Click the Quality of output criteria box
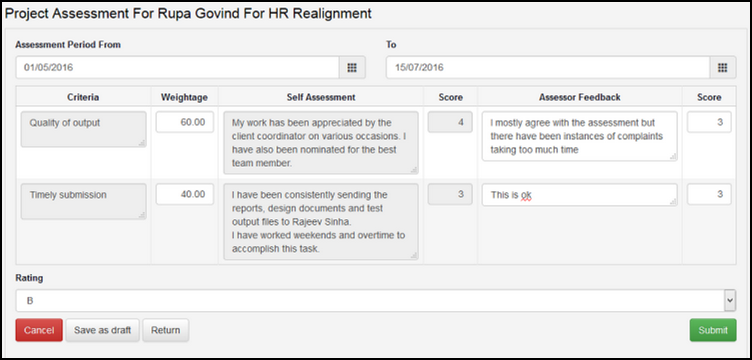Image resolution: width=752 pixels, height=360 pixels. click(x=83, y=129)
